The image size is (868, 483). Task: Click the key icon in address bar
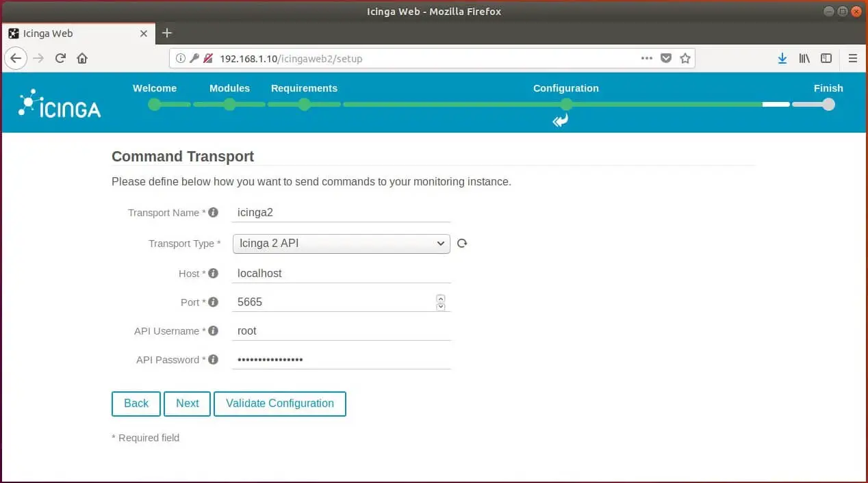(x=194, y=58)
